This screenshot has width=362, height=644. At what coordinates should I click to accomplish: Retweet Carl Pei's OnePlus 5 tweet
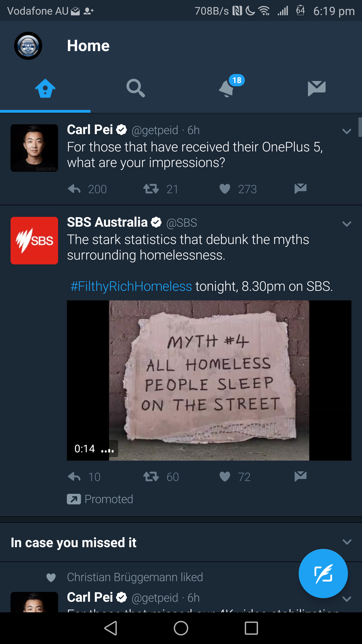151,189
